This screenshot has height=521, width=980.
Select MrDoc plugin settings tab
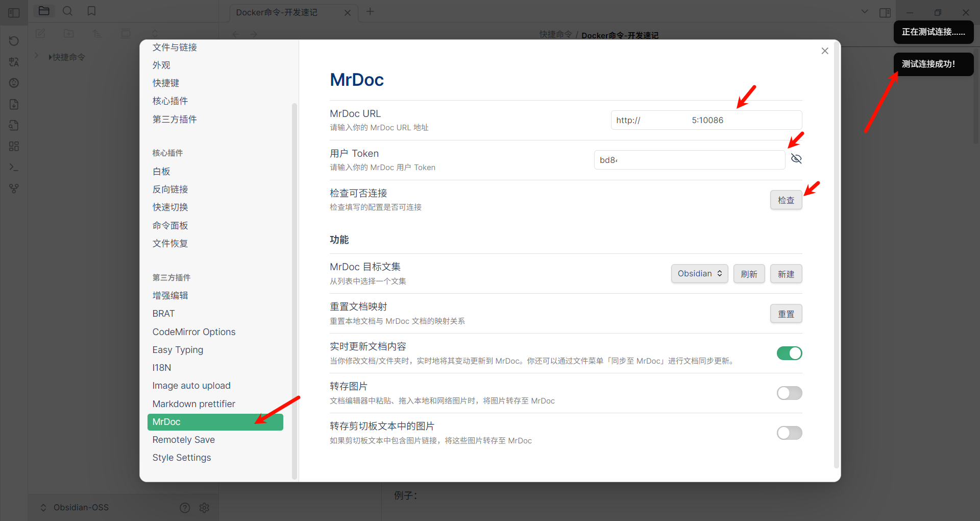tap(215, 422)
